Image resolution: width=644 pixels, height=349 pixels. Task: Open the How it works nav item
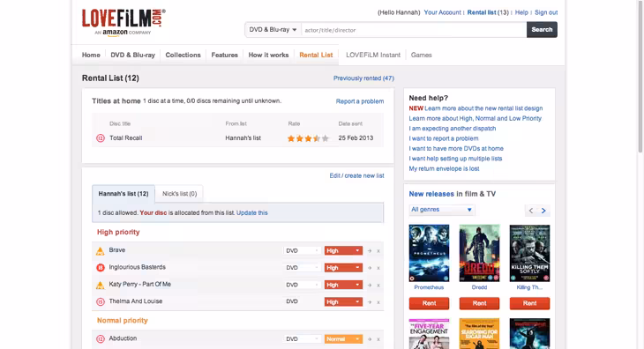tap(268, 55)
